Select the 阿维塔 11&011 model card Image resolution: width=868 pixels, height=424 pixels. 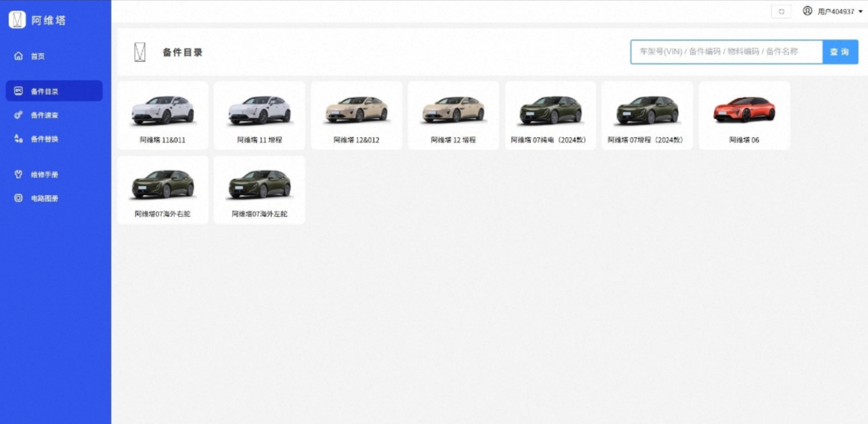[163, 116]
